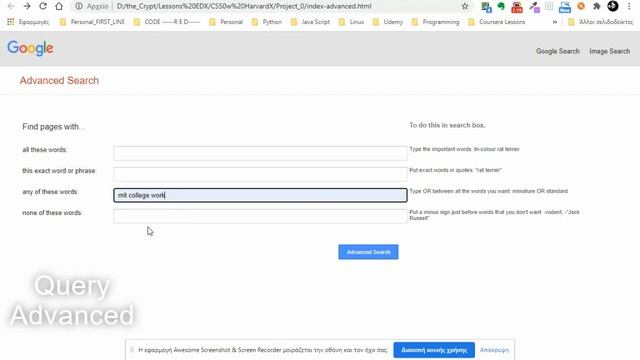640x360 pixels.
Task: Open the apps grid icon in the bookmarks bar
Action: 11,22
